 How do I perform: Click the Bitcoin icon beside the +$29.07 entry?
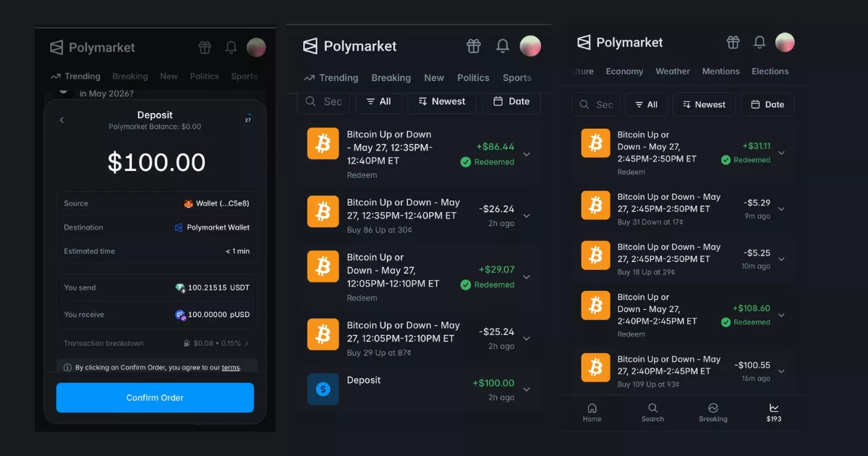click(323, 266)
